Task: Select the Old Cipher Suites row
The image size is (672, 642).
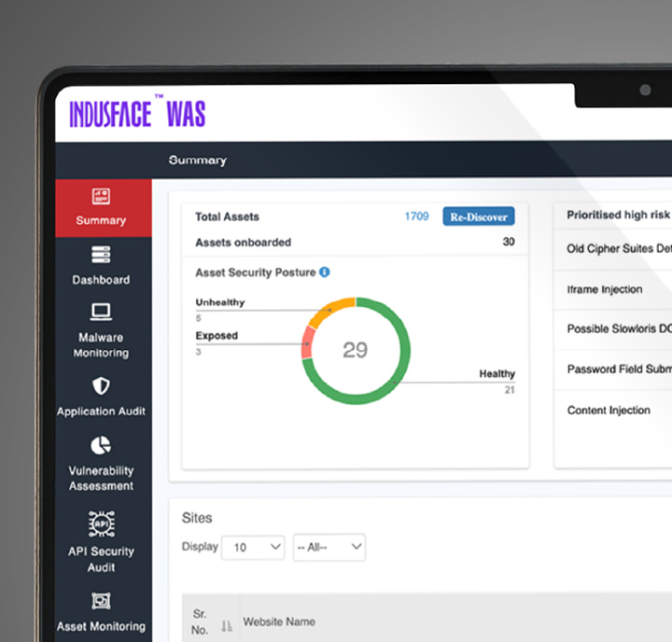Action: [613, 249]
